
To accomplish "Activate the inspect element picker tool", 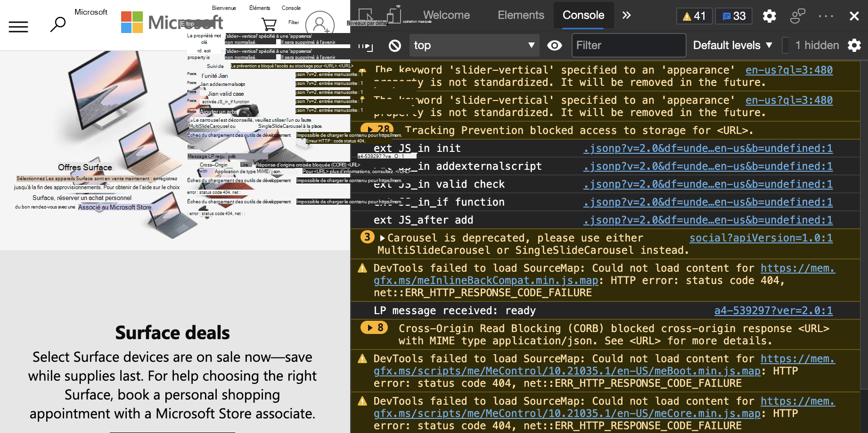I will coord(366,16).
